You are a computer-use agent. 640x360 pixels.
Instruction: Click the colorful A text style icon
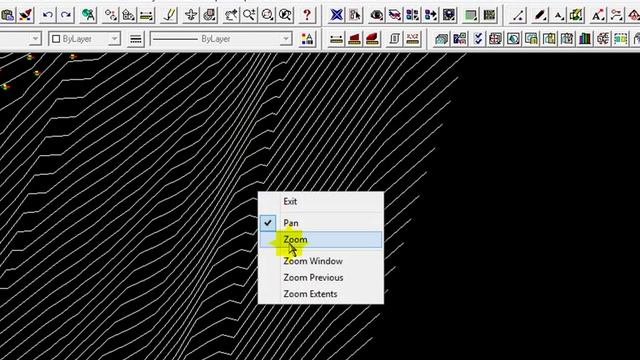point(307,39)
